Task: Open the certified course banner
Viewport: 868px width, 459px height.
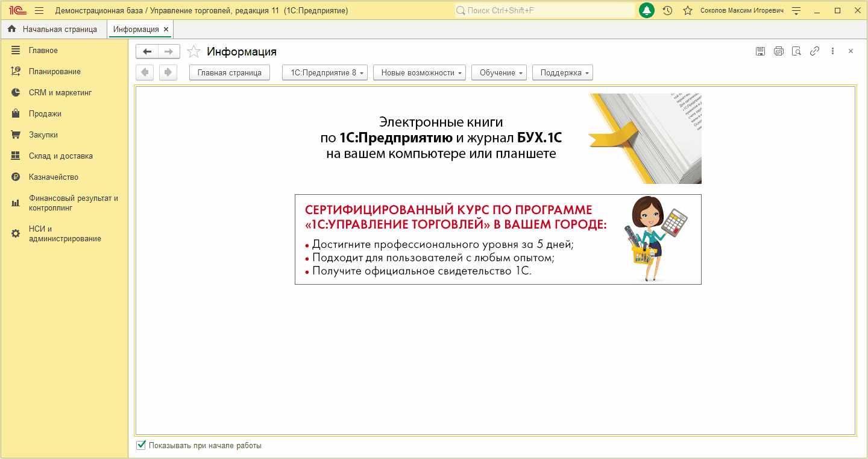Action: pos(498,239)
